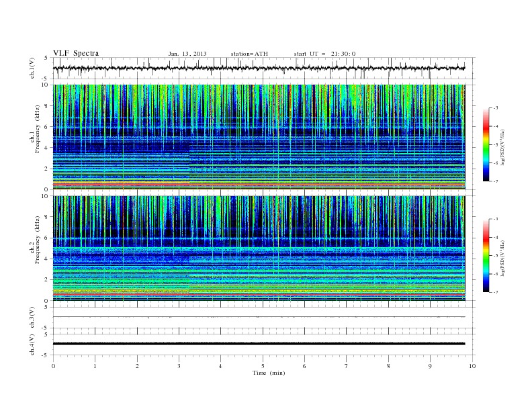Image resolution: width=532 pixels, height=411 pixels.
Task: Click the "station=ATH" header label
Action: [249, 54]
